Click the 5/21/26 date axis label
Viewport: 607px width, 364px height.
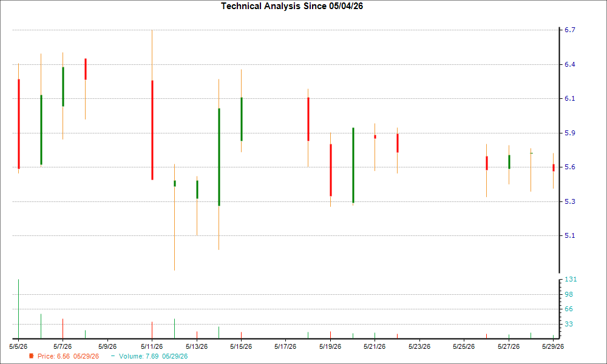coord(375,346)
